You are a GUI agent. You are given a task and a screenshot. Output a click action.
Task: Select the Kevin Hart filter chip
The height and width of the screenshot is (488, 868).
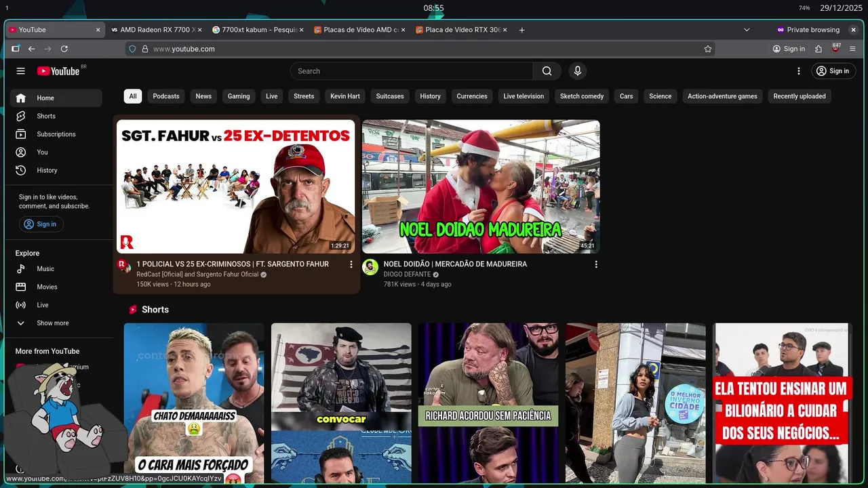pos(345,96)
